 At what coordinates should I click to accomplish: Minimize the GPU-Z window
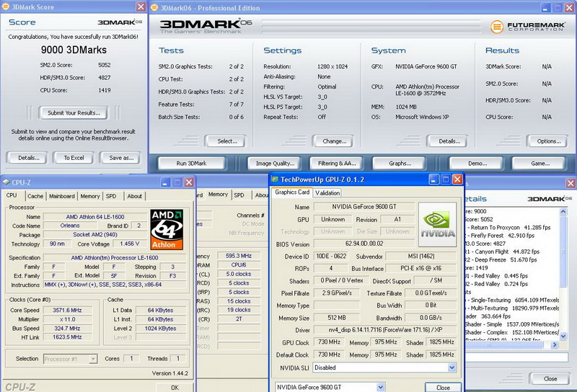[434, 179]
